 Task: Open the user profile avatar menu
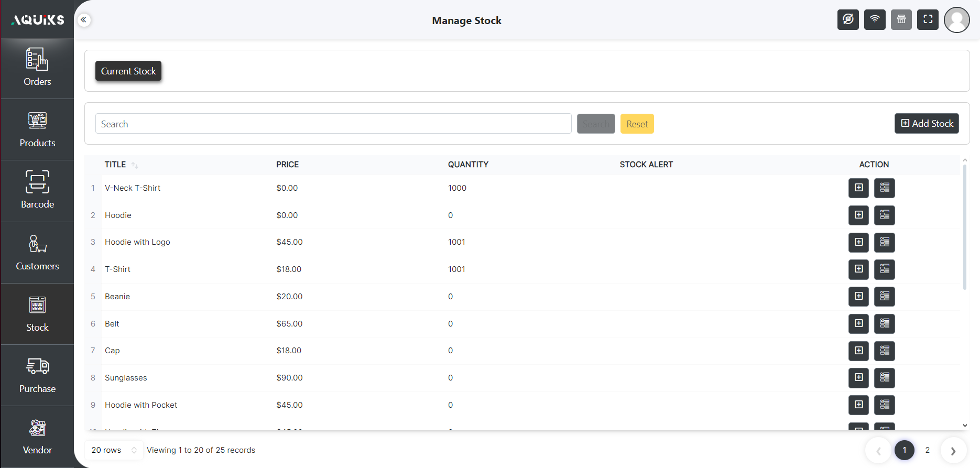(x=957, y=20)
